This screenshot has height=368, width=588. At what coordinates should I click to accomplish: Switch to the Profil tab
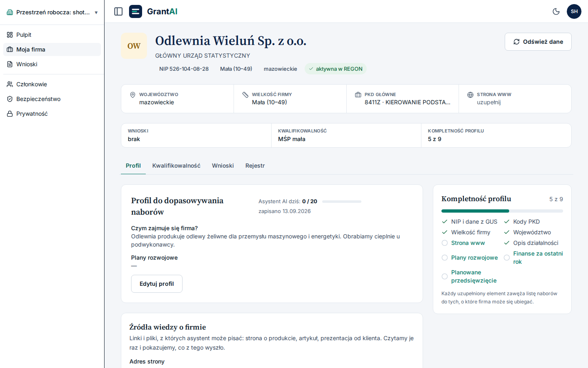(133, 166)
